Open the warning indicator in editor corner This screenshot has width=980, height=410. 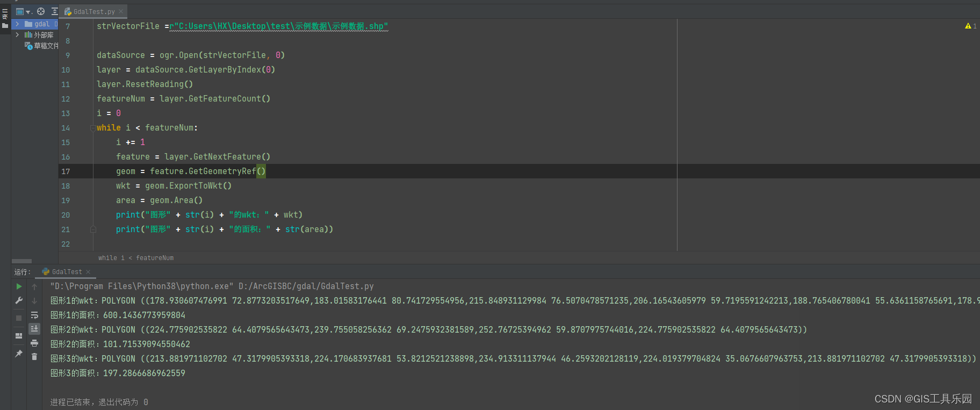[971, 26]
